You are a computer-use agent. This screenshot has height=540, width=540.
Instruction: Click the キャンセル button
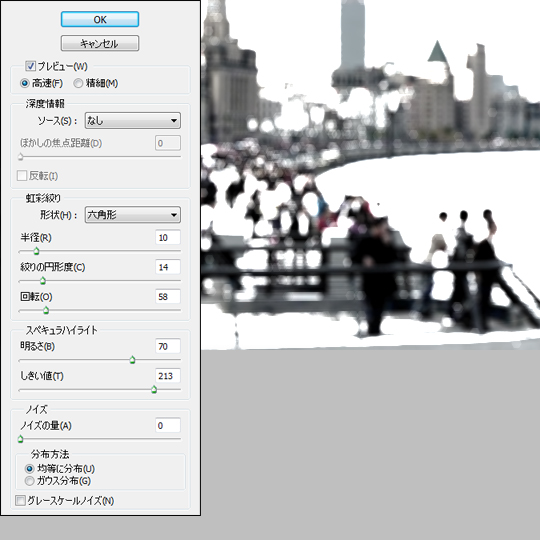100,43
